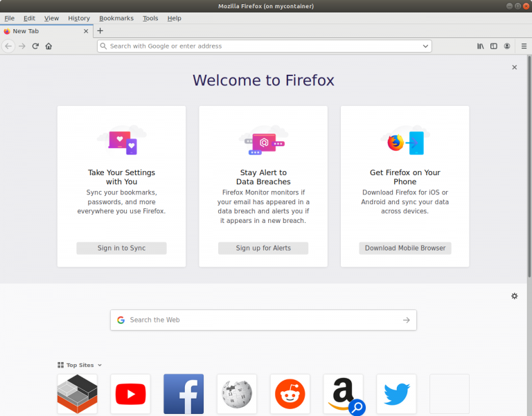Viewport: 532px width, 416px height.
Task: Click the Sign in to Sync button
Action: [121, 248]
